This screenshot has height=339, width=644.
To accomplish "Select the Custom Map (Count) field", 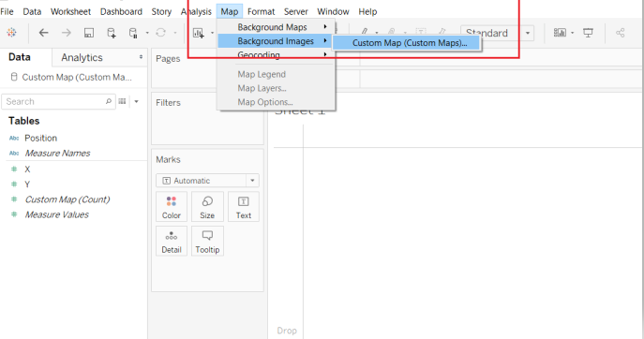I will [x=67, y=199].
